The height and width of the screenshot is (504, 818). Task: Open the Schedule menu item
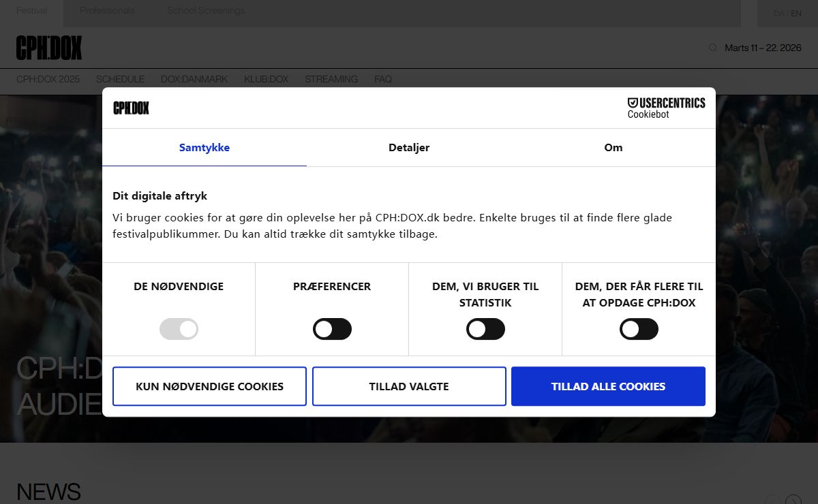[120, 79]
